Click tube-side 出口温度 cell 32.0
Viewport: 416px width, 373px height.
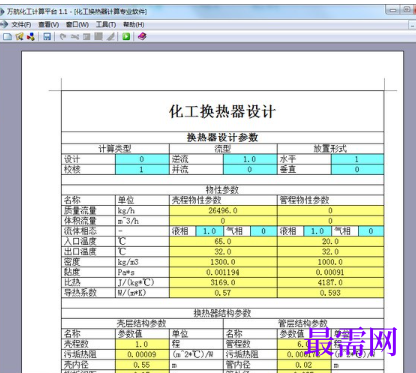coord(330,252)
